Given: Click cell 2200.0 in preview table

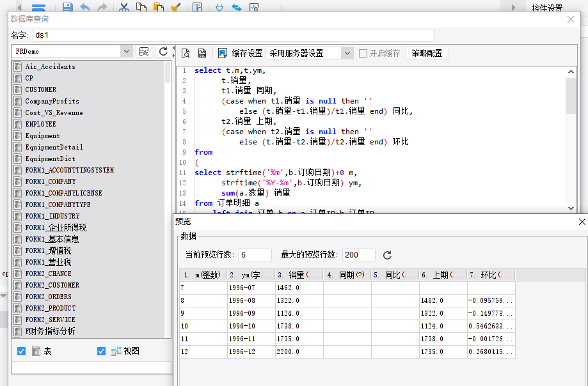Looking at the screenshot, I should pyautogui.click(x=299, y=351).
